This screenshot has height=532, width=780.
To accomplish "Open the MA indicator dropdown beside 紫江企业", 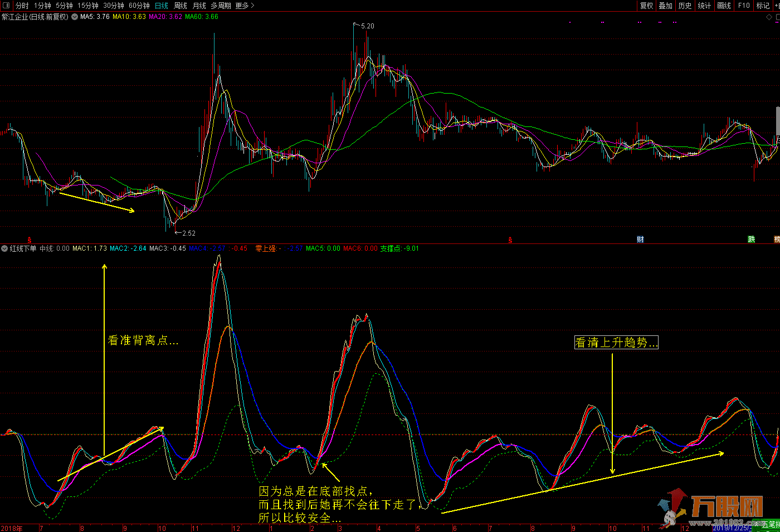I will [75, 17].
